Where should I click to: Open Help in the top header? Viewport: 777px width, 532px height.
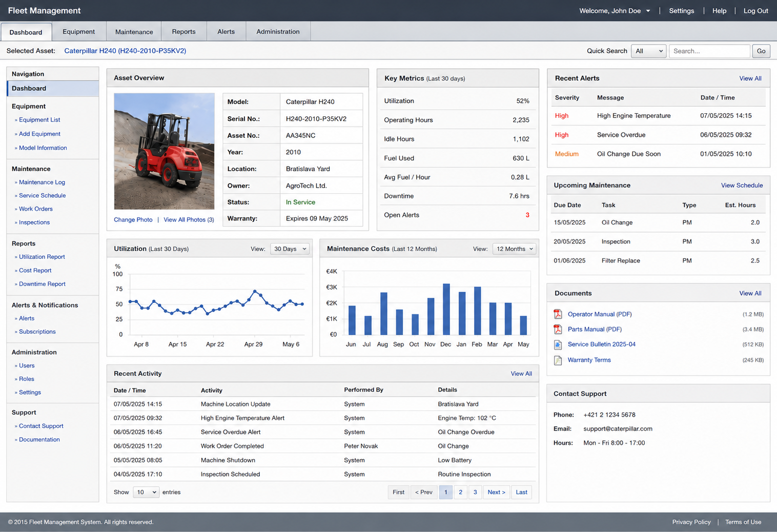tap(719, 11)
